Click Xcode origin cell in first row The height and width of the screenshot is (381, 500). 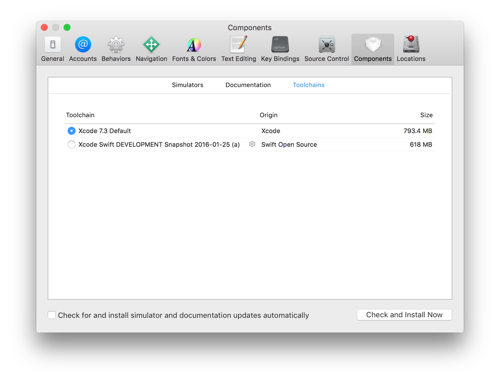[x=270, y=131]
